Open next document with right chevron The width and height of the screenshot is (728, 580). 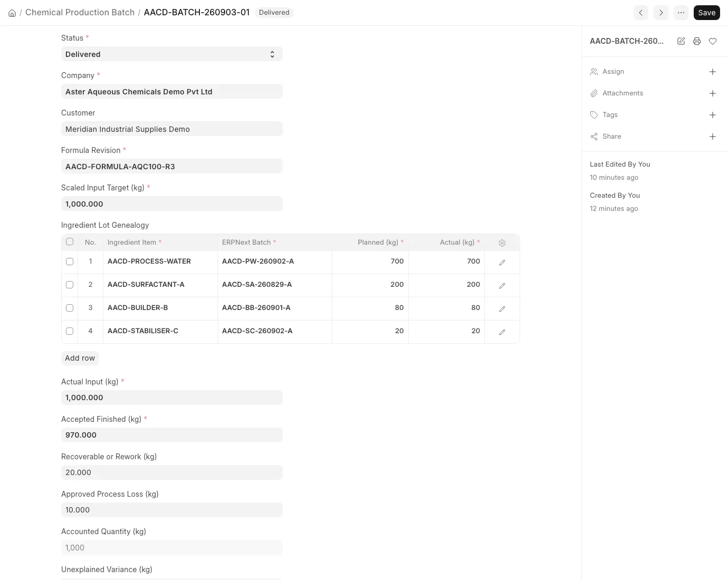pyautogui.click(x=661, y=13)
